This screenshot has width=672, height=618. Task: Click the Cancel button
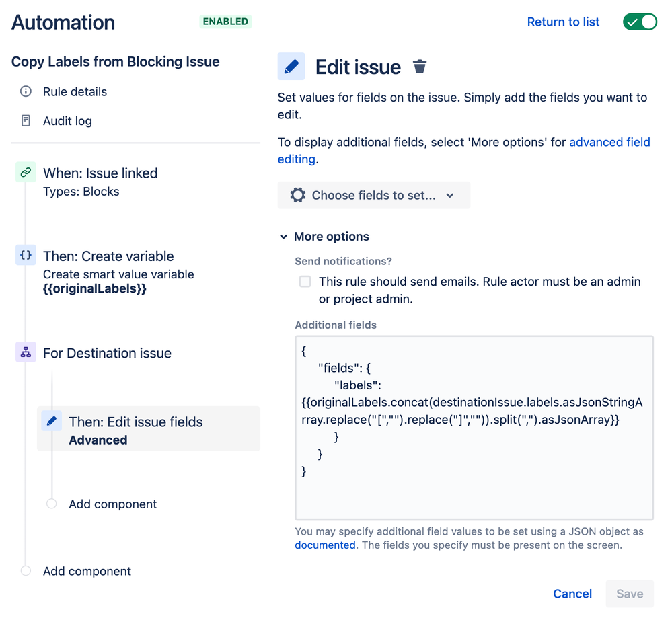point(572,594)
